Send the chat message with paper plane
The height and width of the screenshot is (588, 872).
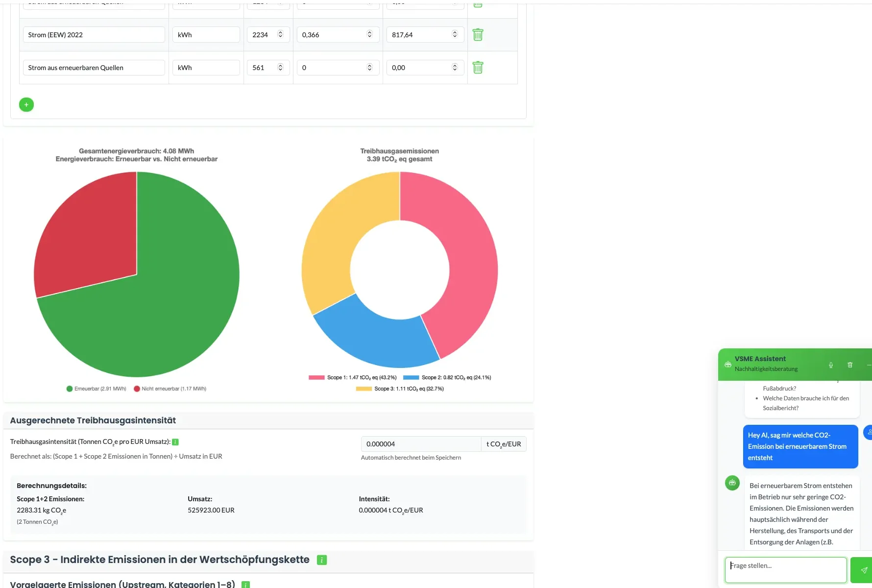click(x=863, y=570)
